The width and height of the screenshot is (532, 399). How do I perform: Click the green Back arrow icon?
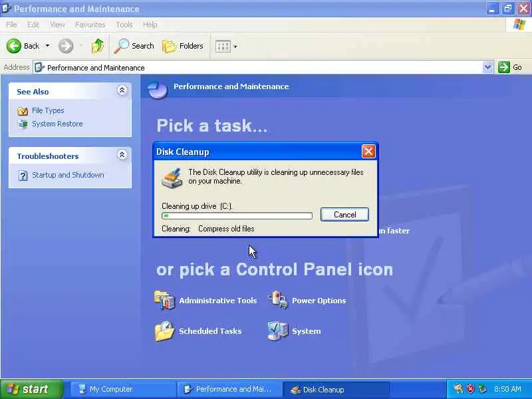tap(13, 46)
